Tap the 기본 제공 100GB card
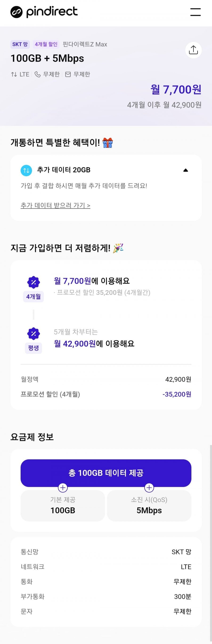This screenshot has width=212, height=644. coord(63,506)
